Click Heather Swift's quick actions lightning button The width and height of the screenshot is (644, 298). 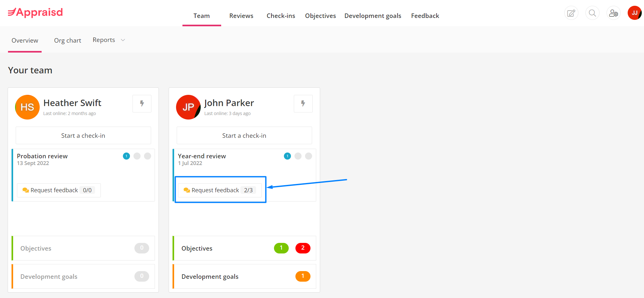[142, 103]
